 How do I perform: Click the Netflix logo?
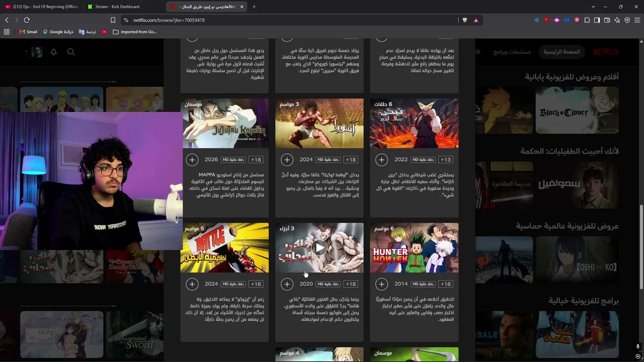[x=606, y=52]
